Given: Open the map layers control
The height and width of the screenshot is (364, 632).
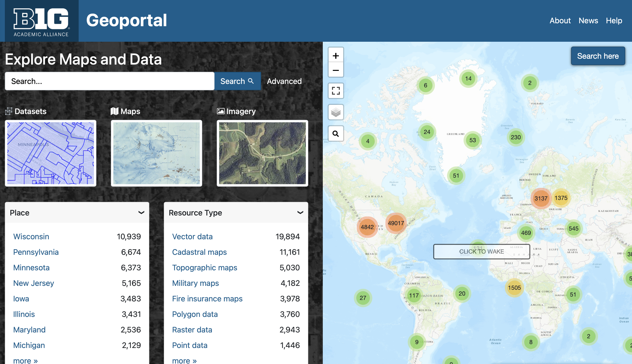Looking at the screenshot, I should point(336,112).
